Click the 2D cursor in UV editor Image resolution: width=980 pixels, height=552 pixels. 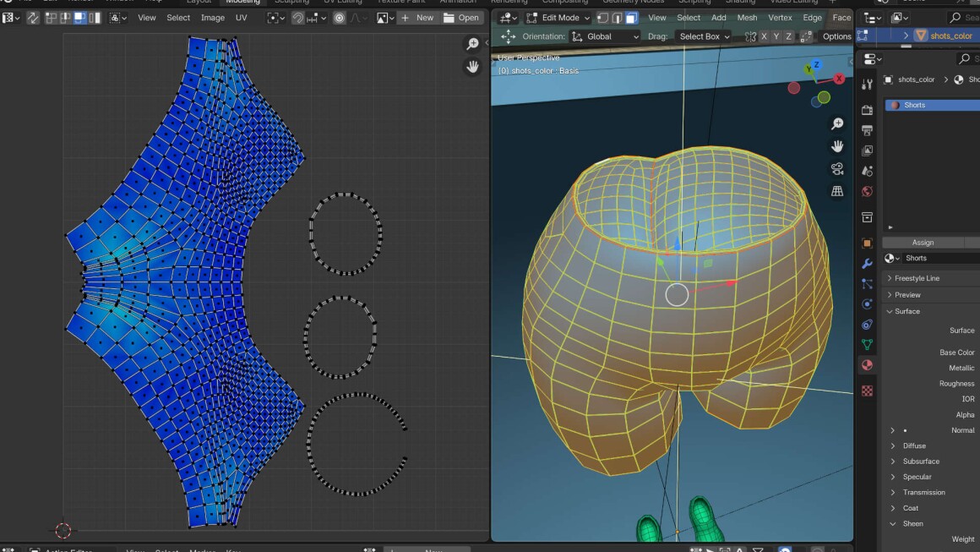(x=63, y=531)
